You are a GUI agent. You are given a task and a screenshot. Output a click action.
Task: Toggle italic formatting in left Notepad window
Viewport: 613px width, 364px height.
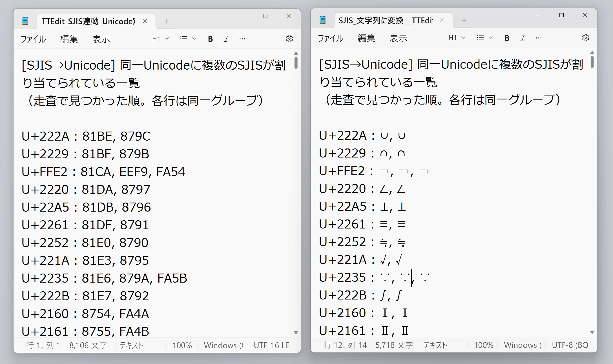(x=226, y=39)
